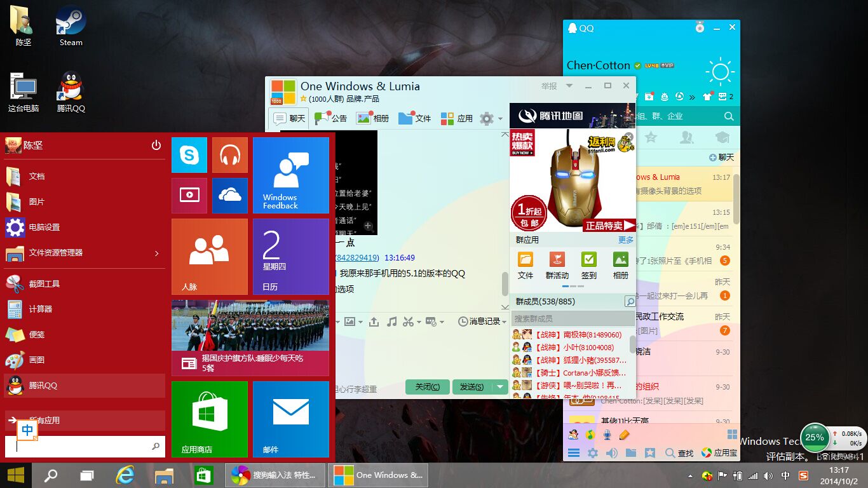This screenshot has height=488, width=868.
Task: Open the 人脉 People tile
Action: tap(210, 257)
